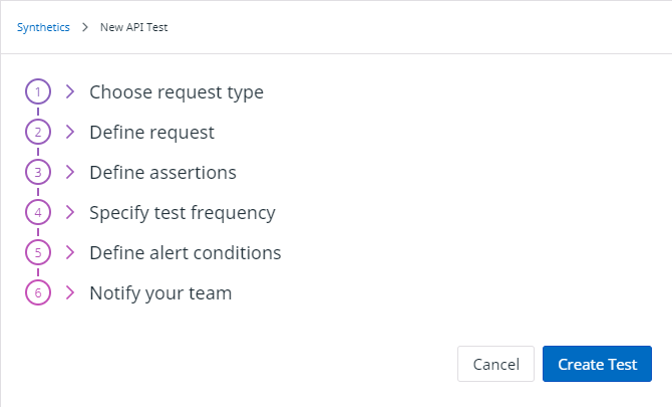Expand the Define assertions chevron
The width and height of the screenshot is (672, 407).
70,172
